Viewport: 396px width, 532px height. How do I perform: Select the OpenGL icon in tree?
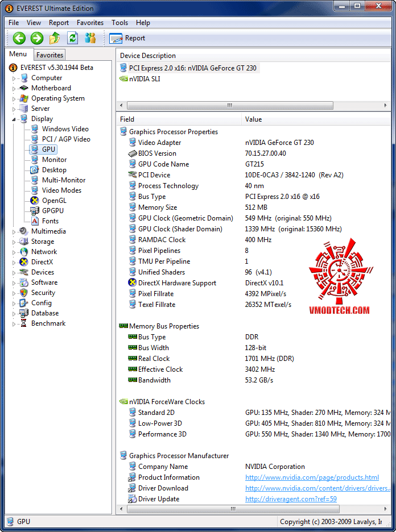point(35,201)
